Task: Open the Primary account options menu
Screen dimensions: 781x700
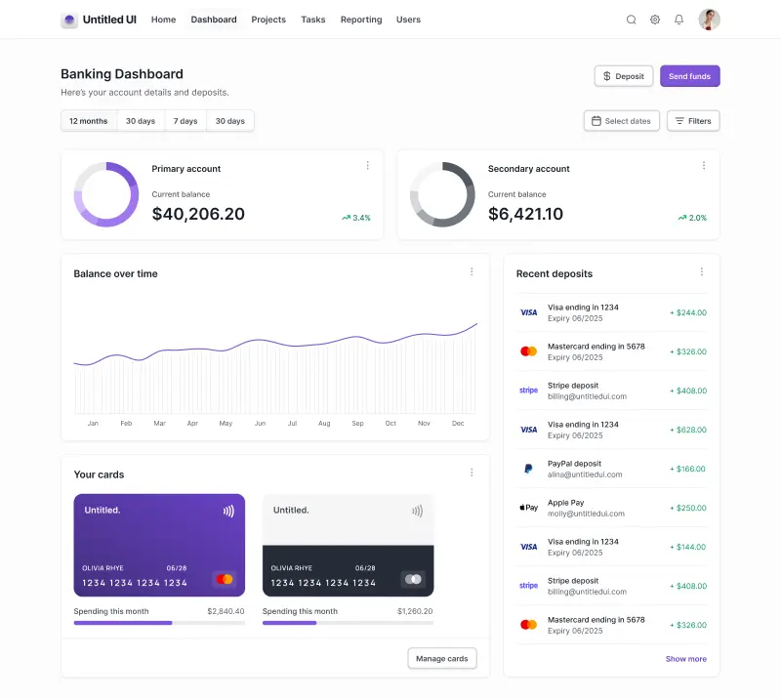Action: tap(368, 165)
